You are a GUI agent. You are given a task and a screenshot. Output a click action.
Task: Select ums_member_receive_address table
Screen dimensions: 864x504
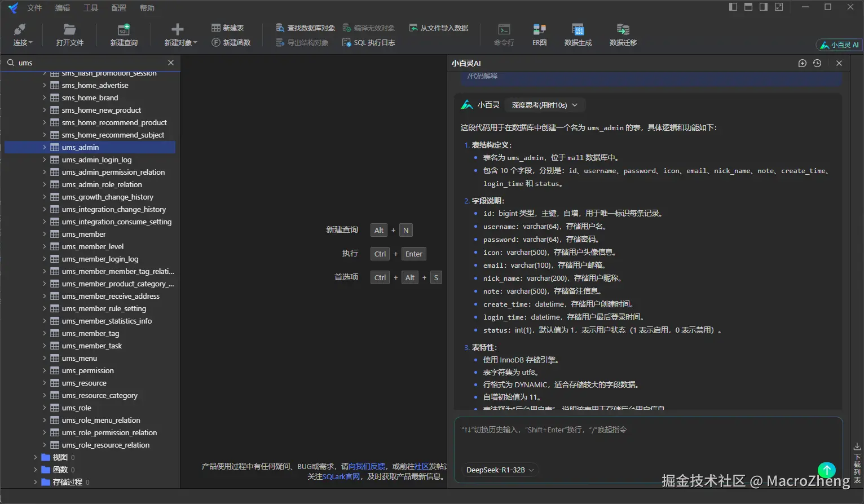pos(111,296)
